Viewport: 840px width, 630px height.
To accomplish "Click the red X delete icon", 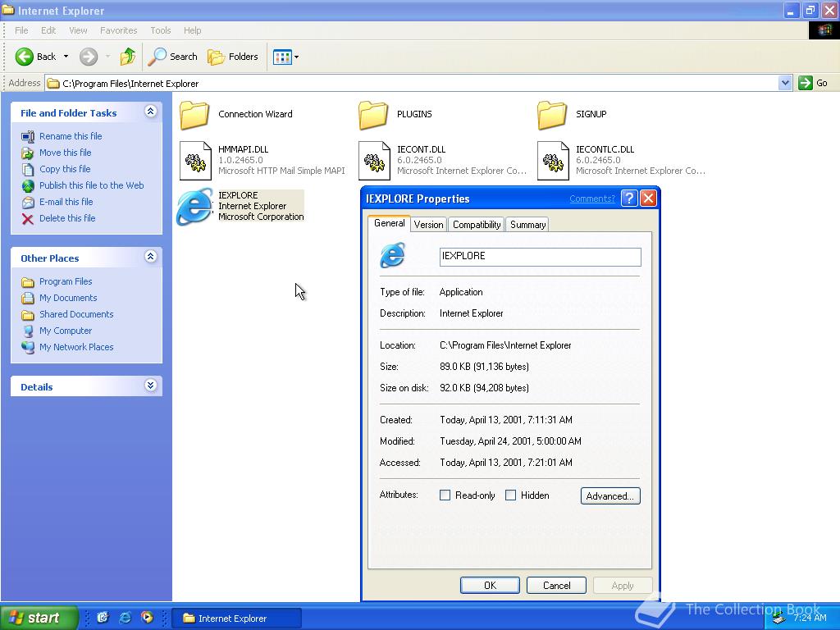I will point(27,218).
